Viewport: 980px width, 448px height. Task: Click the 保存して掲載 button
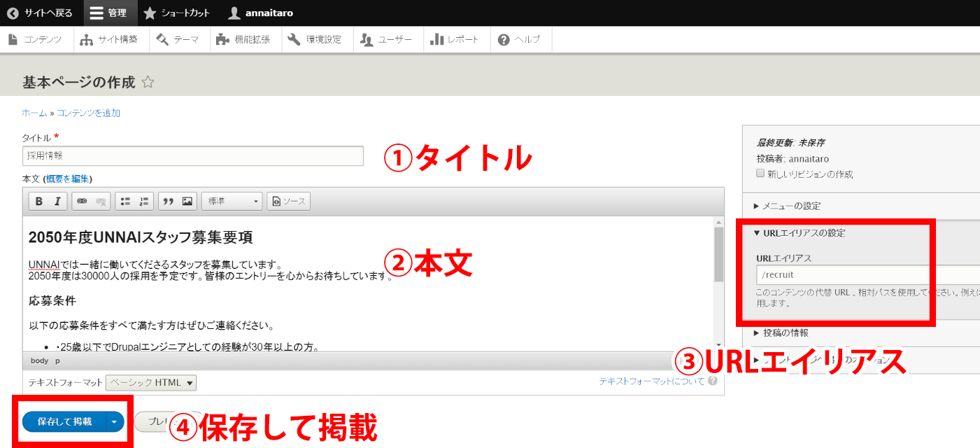[64, 421]
